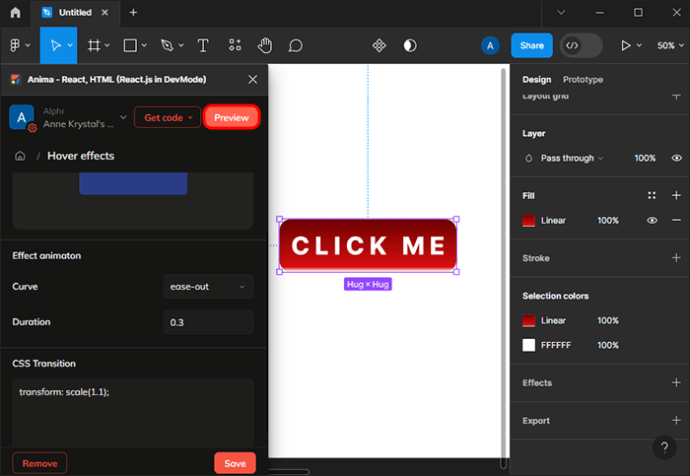Click the Linear fill color swatch
Viewport: 690px width, 476px height.
point(529,220)
